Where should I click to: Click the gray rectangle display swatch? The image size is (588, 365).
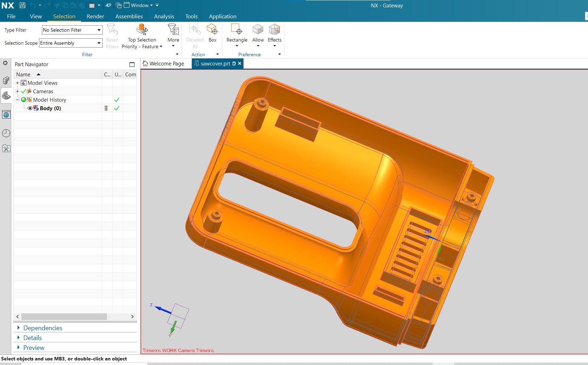[x=92, y=6]
